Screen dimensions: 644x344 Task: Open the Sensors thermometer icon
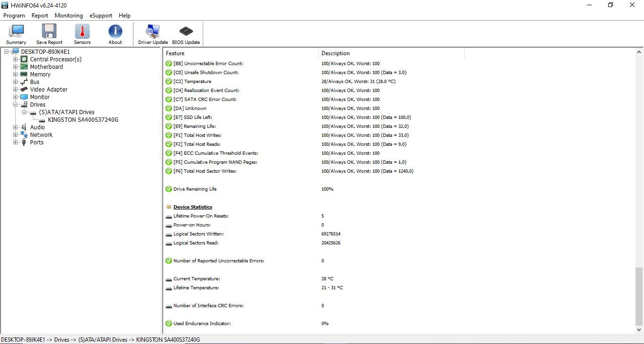coord(82,31)
